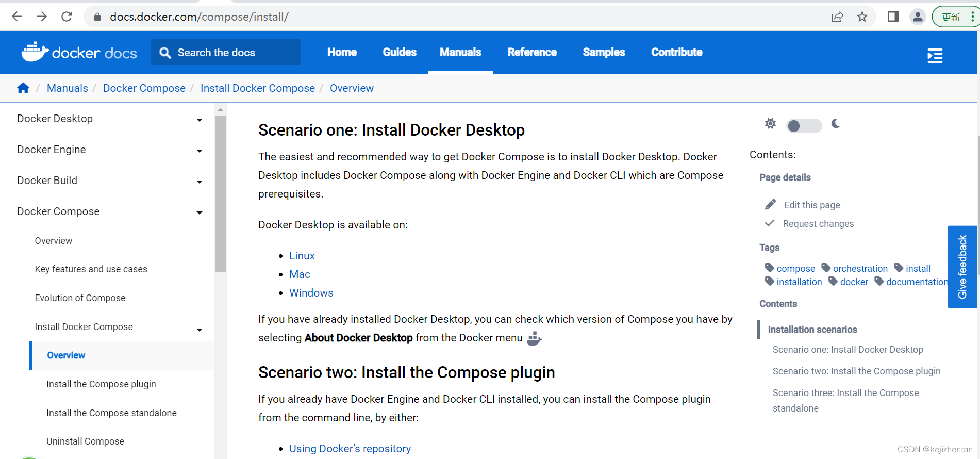Open the browser profile avatar

pyautogui.click(x=918, y=17)
